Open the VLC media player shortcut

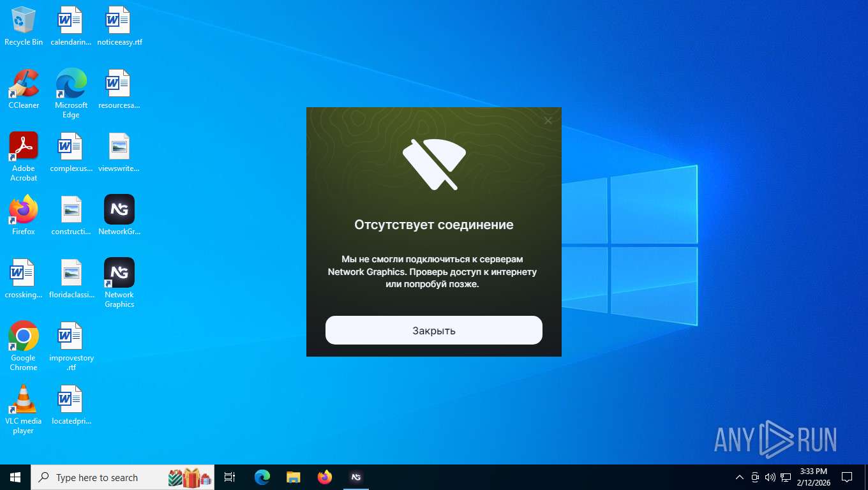tap(24, 410)
